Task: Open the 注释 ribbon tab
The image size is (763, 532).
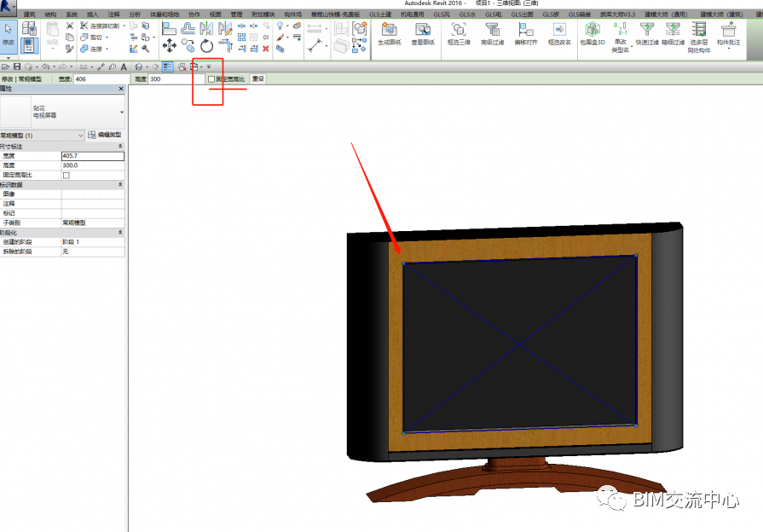Action: pyautogui.click(x=113, y=14)
